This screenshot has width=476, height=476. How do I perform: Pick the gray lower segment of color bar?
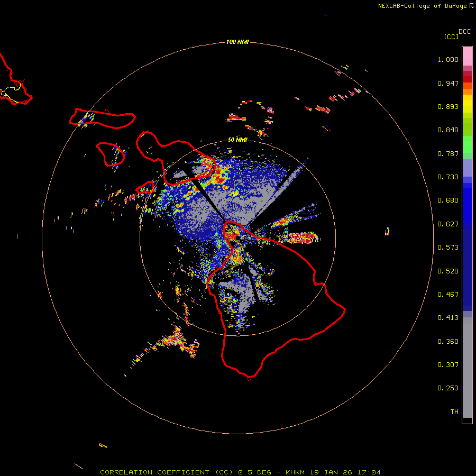(467, 368)
